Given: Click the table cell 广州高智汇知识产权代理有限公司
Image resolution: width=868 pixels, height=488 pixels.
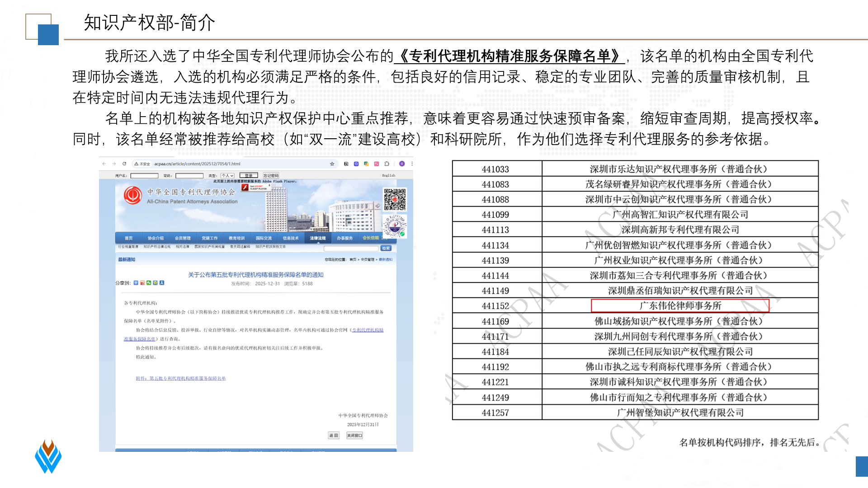Looking at the screenshot, I should tap(680, 215).
